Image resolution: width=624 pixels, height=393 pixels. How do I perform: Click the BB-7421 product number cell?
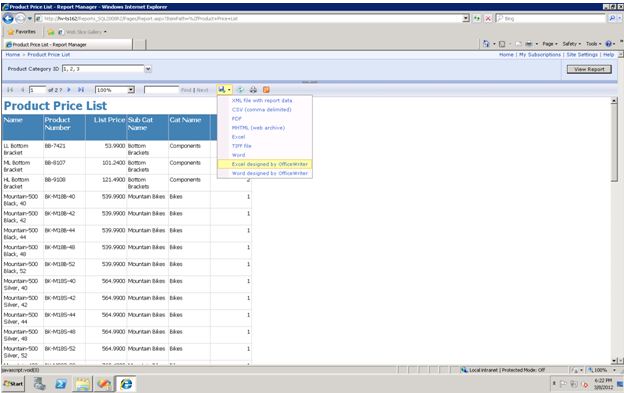coord(64,149)
